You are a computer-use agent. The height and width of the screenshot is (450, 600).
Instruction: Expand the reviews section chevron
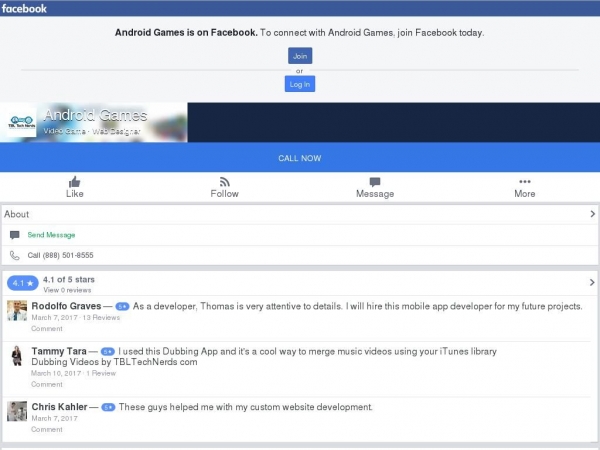point(592,283)
